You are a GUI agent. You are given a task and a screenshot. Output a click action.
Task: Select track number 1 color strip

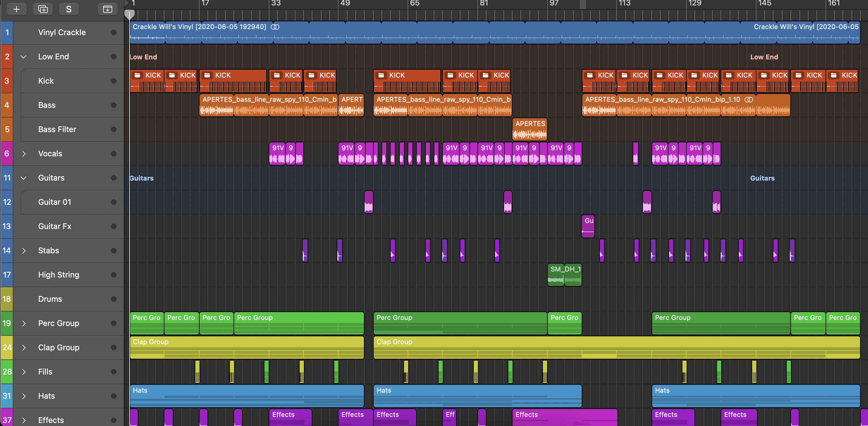point(7,32)
